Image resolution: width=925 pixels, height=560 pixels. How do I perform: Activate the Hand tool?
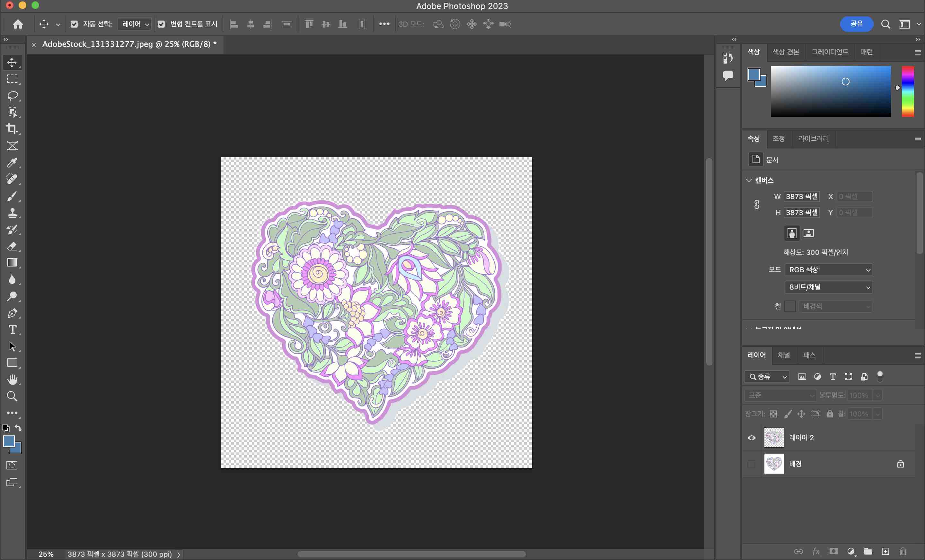coord(13,380)
